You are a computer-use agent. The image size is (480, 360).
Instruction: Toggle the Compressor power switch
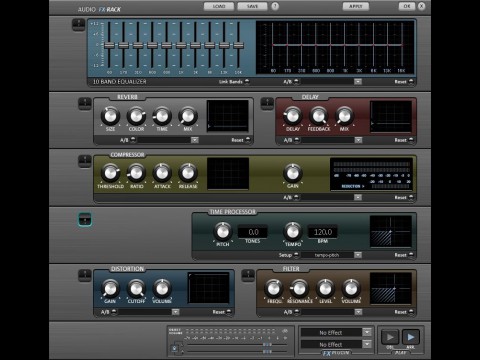tap(85, 161)
